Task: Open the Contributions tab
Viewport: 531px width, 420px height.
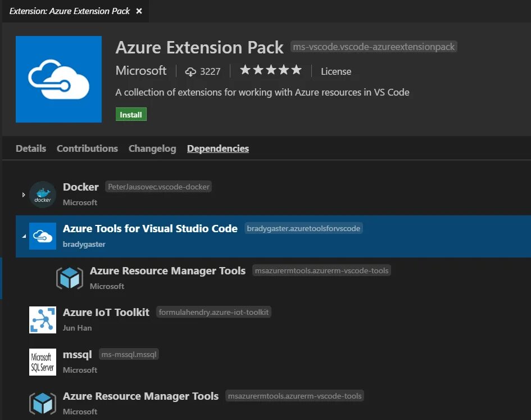Action: [87, 148]
